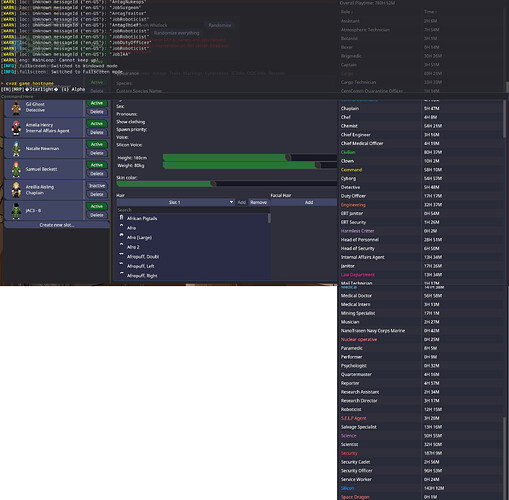
Task: Toggle Active for Samuel Beckett slot
Action: pyautogui.click(x=97, y=165)
